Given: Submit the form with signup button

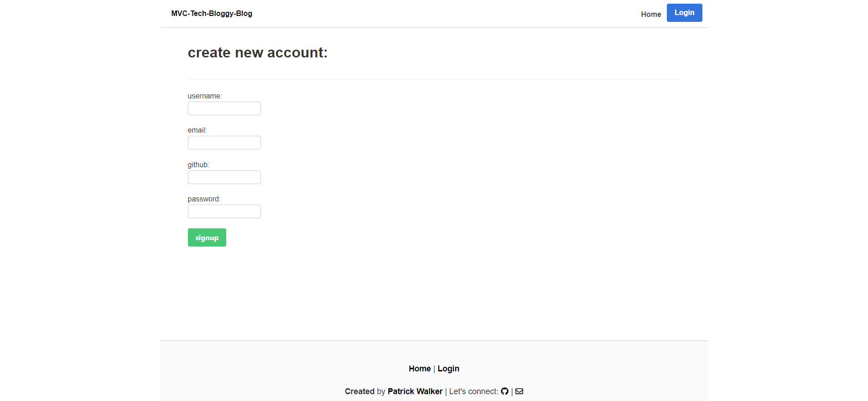Looking at the screenshot, I should tap(207, 237).
